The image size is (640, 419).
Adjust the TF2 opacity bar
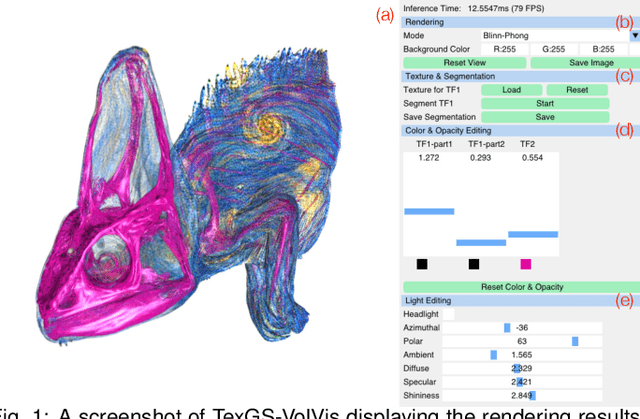[x=533, y=234]
